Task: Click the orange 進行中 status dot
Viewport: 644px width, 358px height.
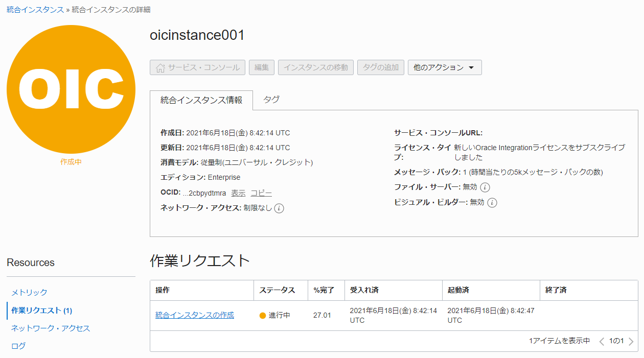Action: [263, 316]
